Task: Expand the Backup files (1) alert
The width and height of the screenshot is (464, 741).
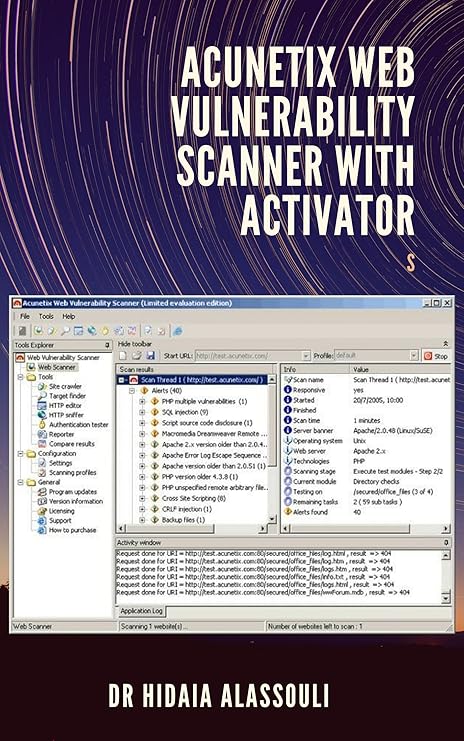Action: [x=142, y=520]
